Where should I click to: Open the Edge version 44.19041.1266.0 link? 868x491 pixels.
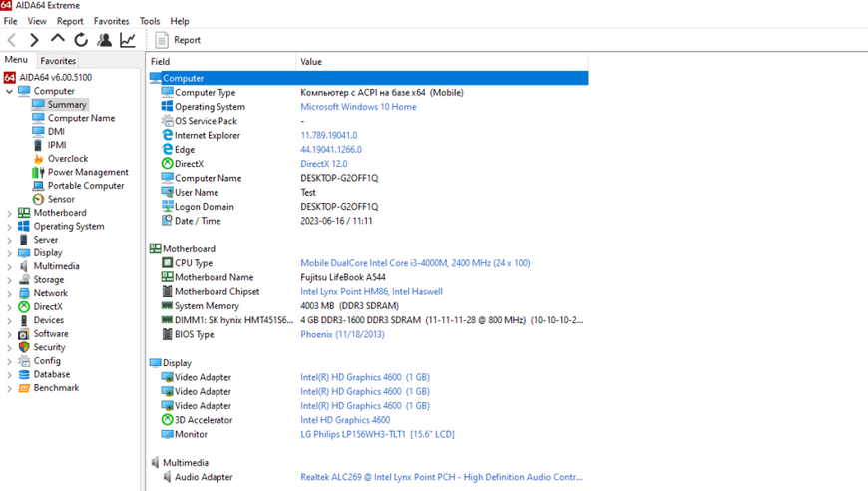tap(331, 150)
